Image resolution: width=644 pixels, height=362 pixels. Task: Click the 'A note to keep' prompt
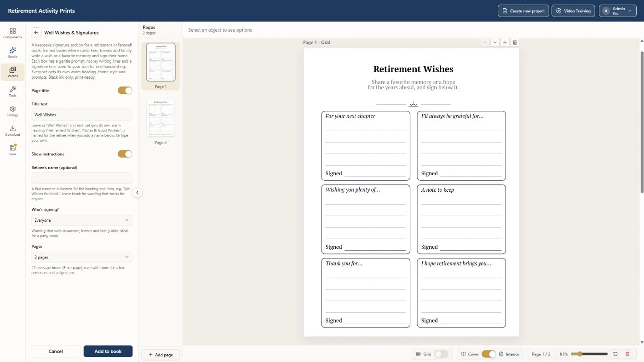click(437, 190)
